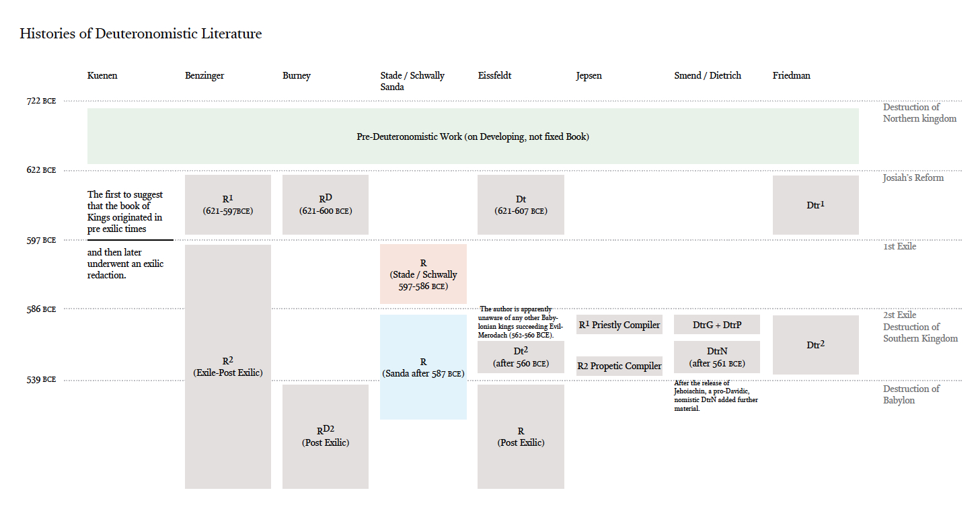980x507 pixels.
Task: Click the Kuenen column header
Action: 102,75
